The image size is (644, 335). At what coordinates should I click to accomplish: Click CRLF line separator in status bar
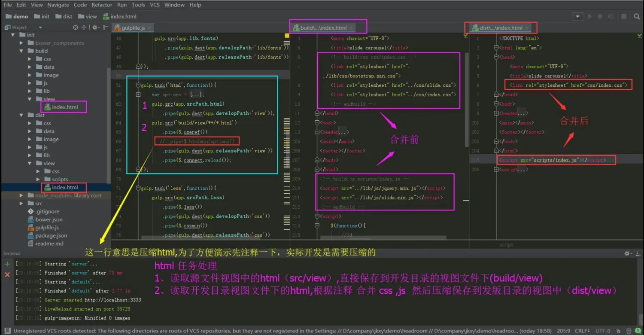583,331
